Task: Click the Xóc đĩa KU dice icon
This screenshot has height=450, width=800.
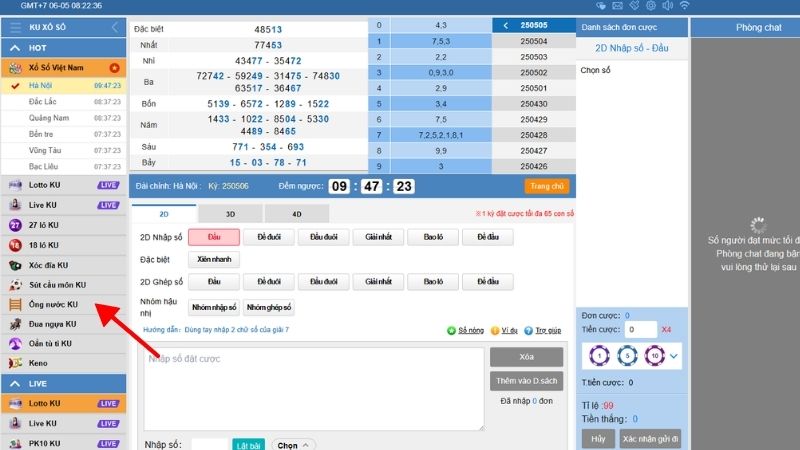Action: click(15, 264)
